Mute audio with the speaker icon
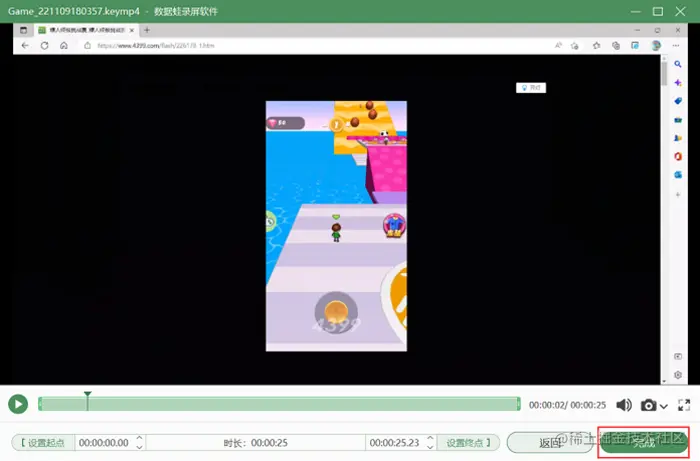The height and width of the screenshot is (461, 700). [x=624, y=405]
